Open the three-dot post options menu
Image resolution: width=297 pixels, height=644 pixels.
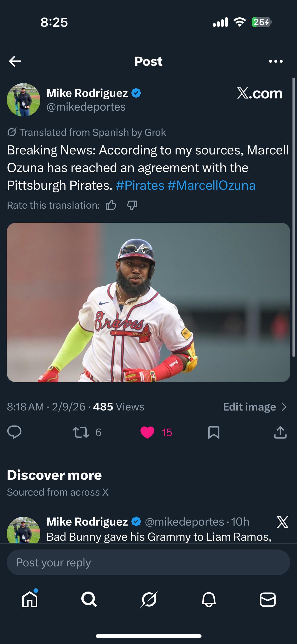(x=276, y=61)
